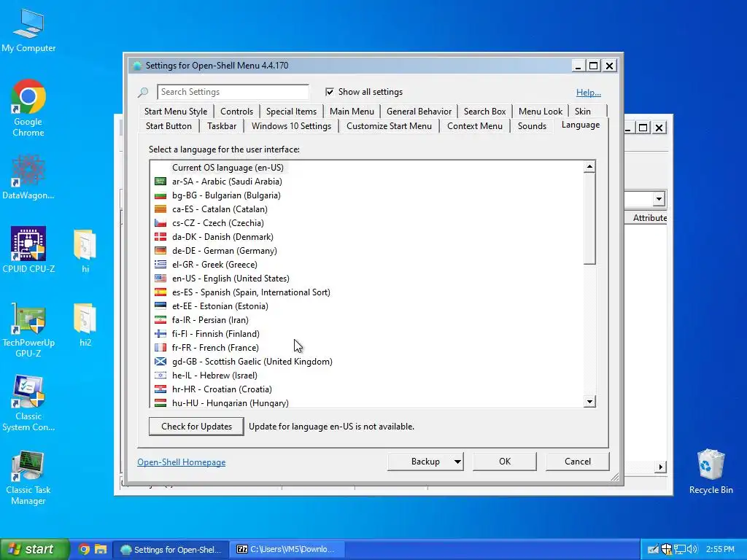Screen dimensions: 747x560
Task: Open Windows 10 Settings tab
Action: (x=291, y=126)
